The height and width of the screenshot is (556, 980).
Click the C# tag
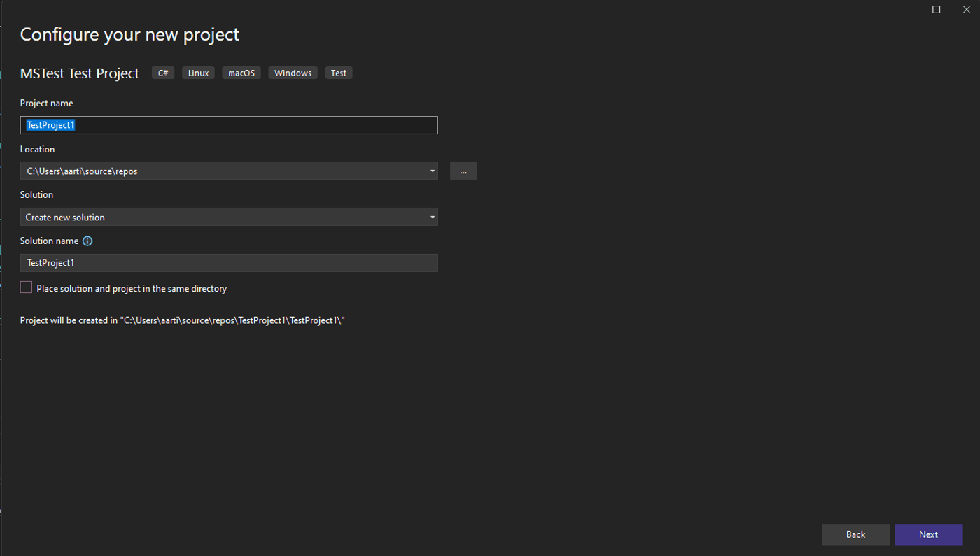(x=163, y=73)
